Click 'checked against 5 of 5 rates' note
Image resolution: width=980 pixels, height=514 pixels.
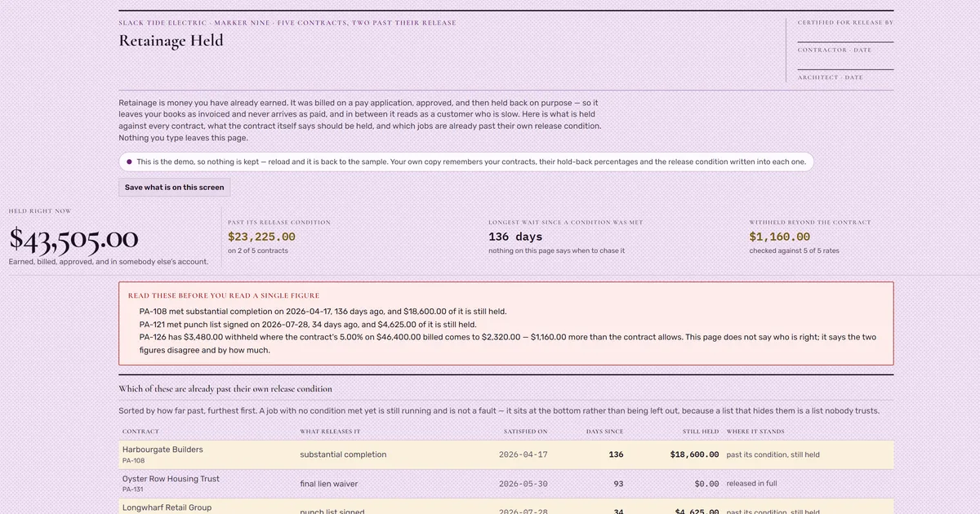coord(794,250)
